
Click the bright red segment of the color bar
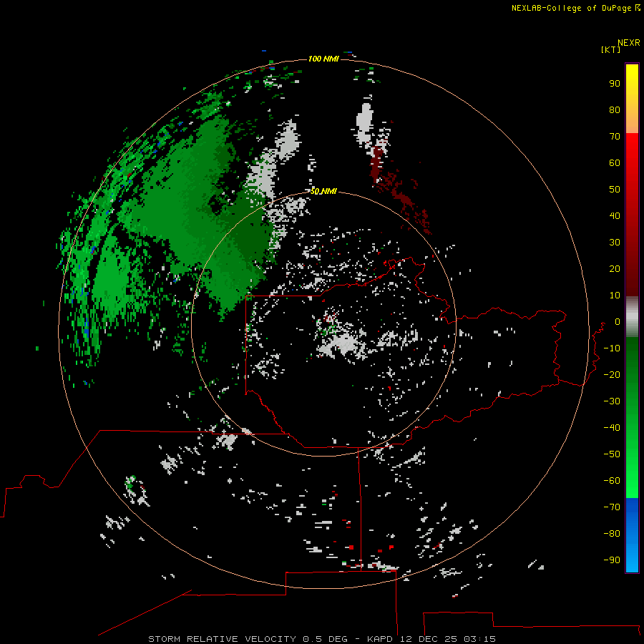pos(632,152)
